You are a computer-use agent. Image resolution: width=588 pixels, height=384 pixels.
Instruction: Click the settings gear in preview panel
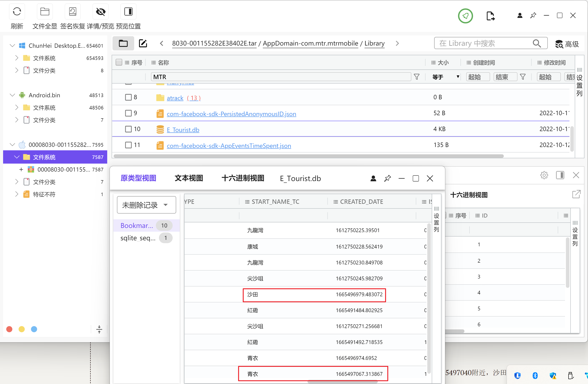tap(544, 175)
